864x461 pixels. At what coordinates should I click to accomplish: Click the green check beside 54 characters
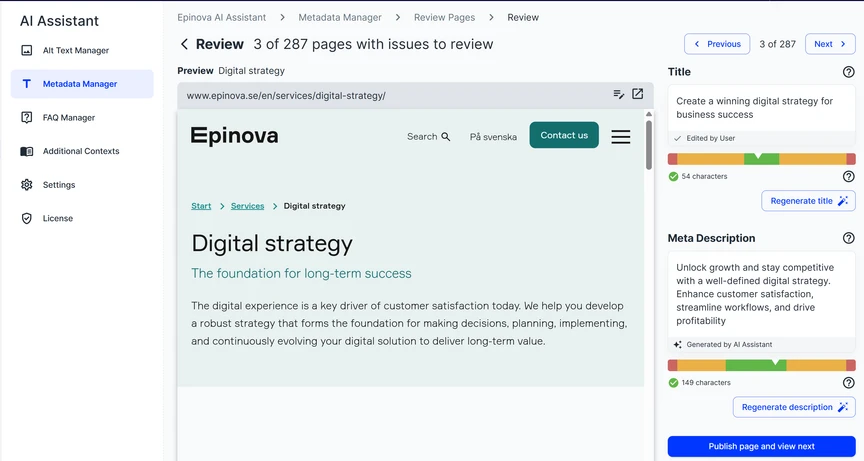(673, 176)
